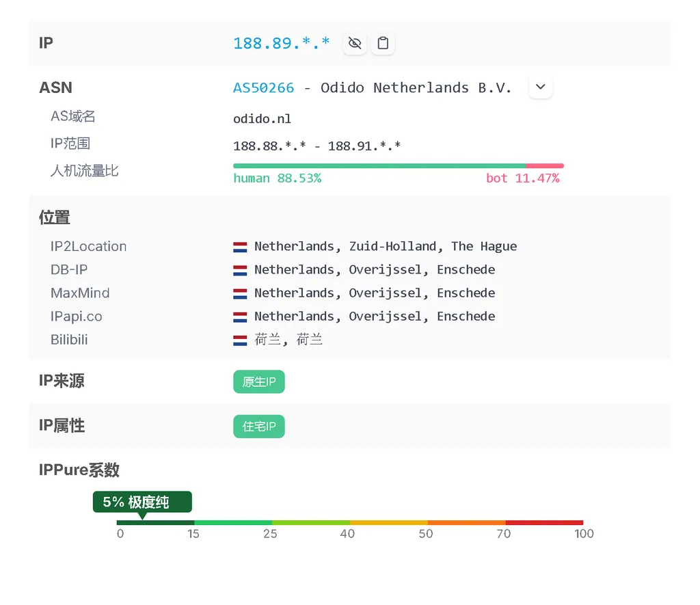Click the flag icon on the DB-IP row
Viewport: 700px width, 605px height.
coord(240,269)
